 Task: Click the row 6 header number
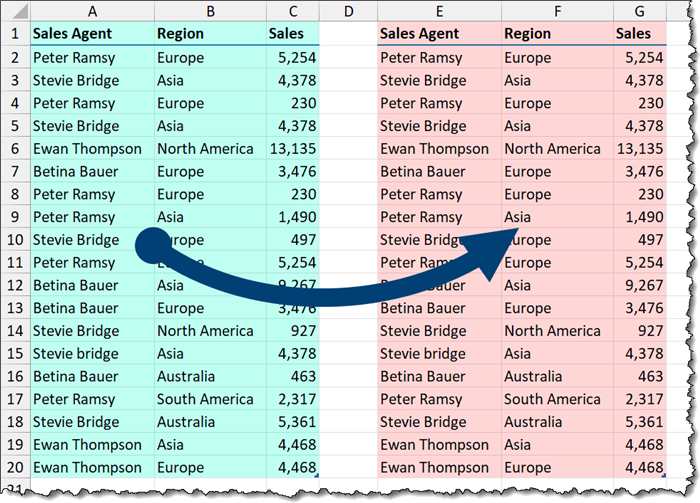coord(14,148)
